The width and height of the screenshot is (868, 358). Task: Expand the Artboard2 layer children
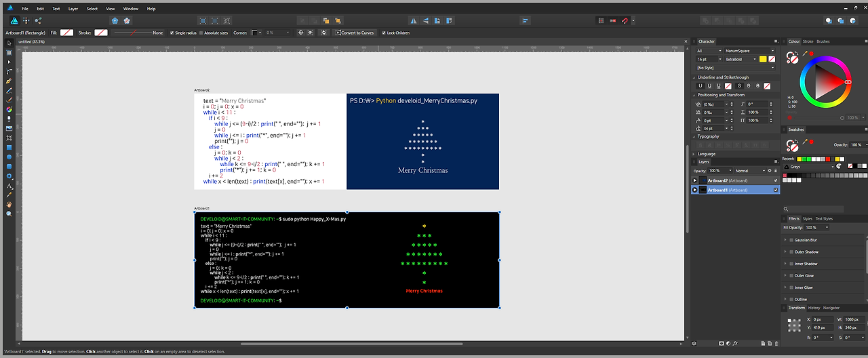click(x=695, y=180)
